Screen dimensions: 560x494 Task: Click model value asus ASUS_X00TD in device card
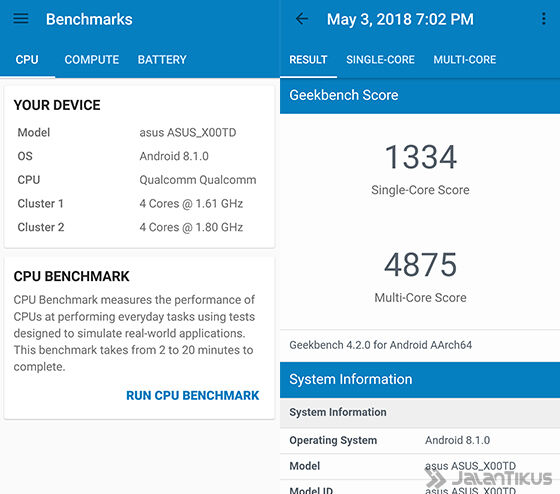coord(188,133)
